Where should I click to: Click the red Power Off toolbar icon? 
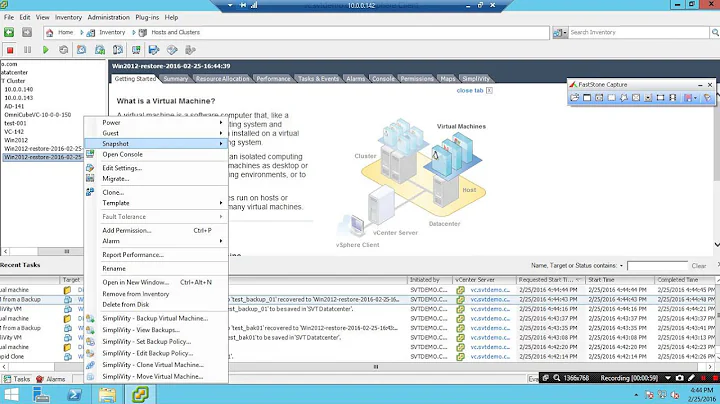click(x=10, y=50)
